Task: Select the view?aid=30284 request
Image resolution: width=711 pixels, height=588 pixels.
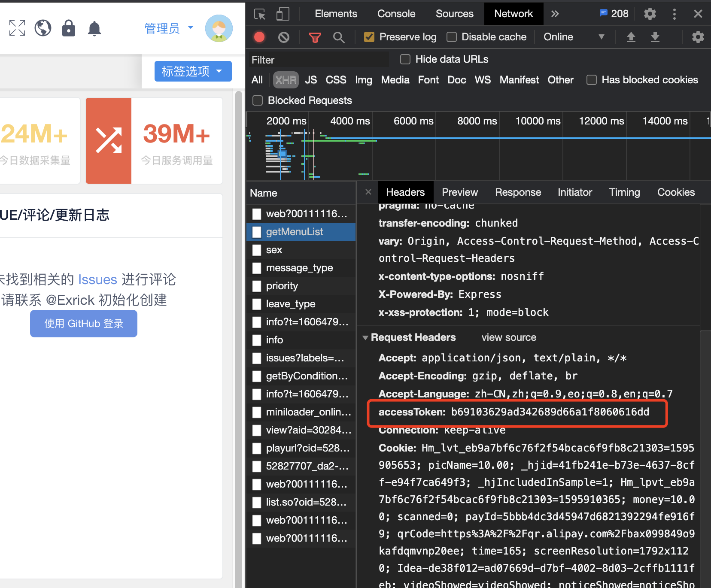Action: coord(301,430)
